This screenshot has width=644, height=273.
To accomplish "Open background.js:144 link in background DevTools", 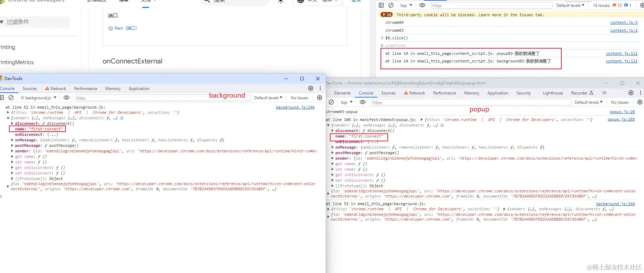I will tap(295, 107).
